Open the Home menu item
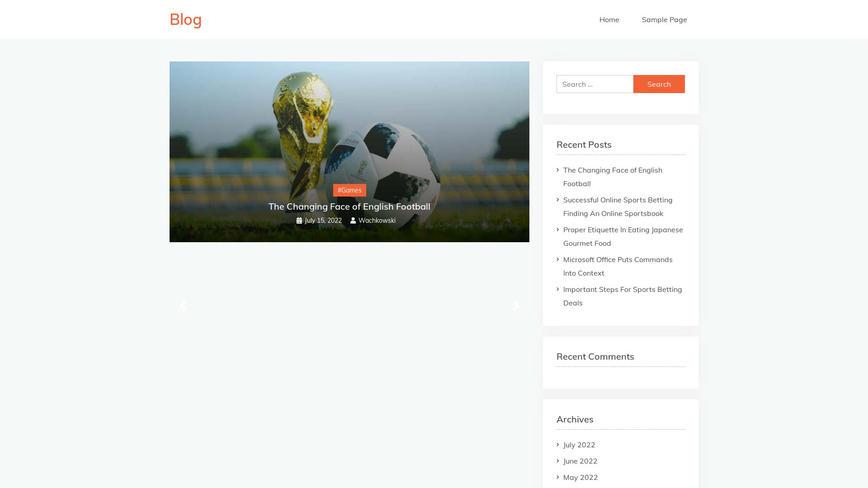Image resolution: width=868 pixels, height=488 pixels. tap(609, 19)
